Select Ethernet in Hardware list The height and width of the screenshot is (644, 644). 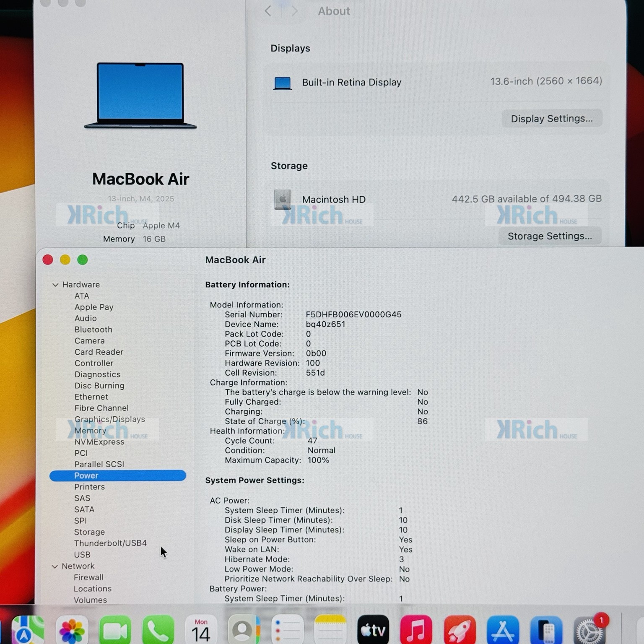pos(91,397)
